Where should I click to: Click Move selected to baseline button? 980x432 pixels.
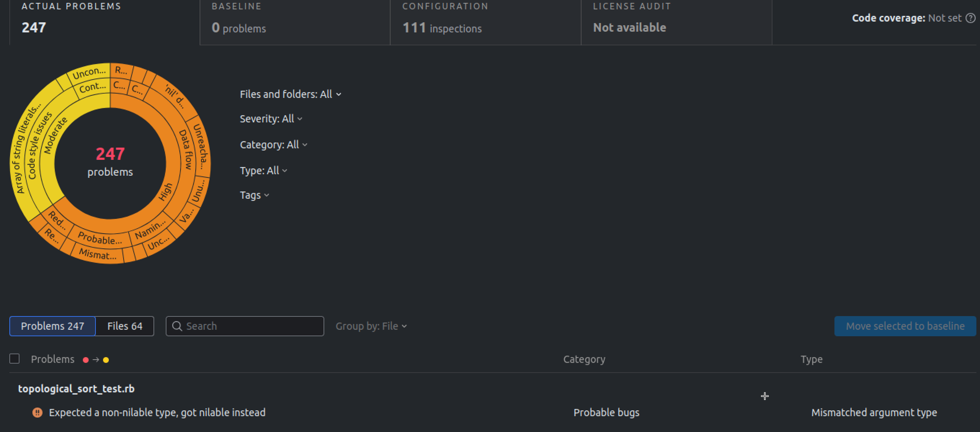point(905,326)
